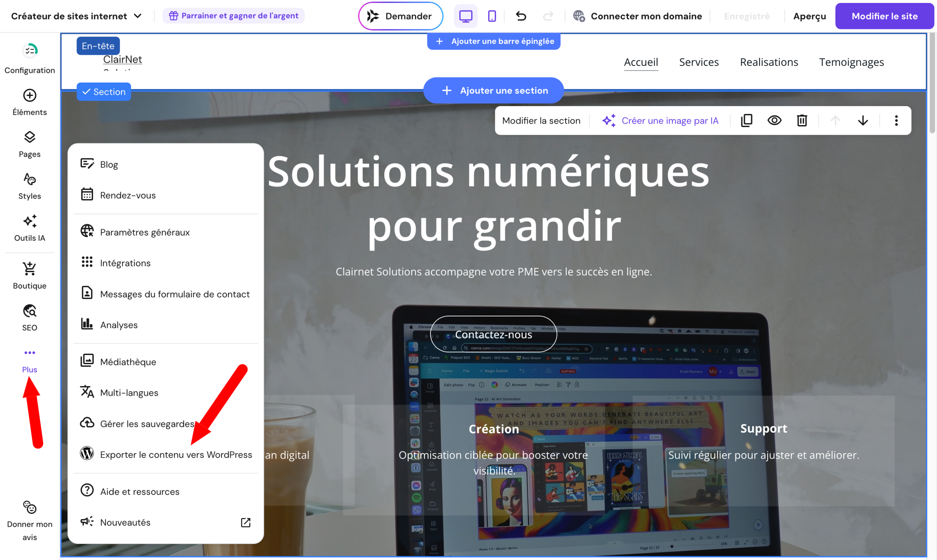Image resolution: width=937 pixels, height=560 pixels.
Task: Open the Boutique sidebar item
Action: pyautogui.click(x=29, y=275)
